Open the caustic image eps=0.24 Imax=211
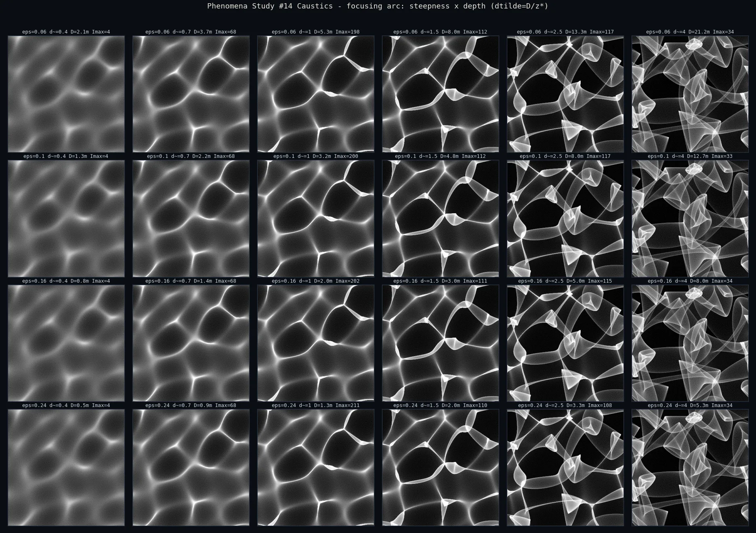 [x=316, y=468]
